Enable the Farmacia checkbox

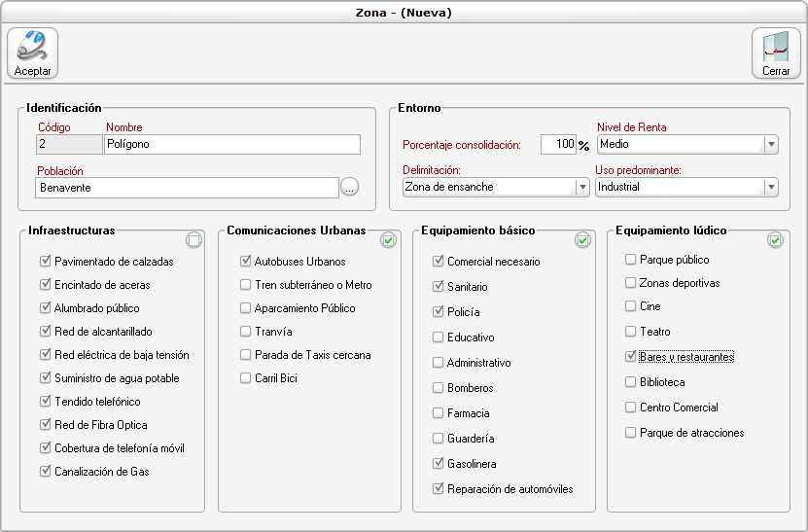pos(439,413)
